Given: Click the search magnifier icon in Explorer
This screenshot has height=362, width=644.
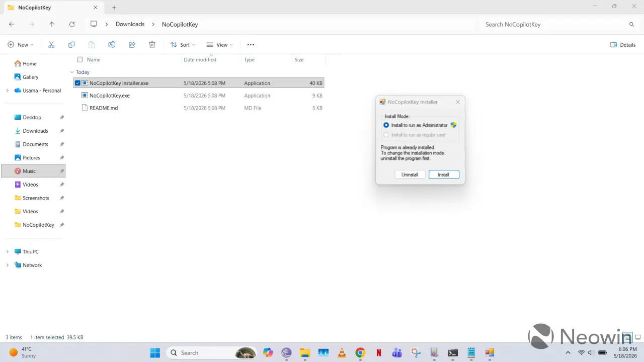Looking at the screenshot, I should click(x=631, y=24).
